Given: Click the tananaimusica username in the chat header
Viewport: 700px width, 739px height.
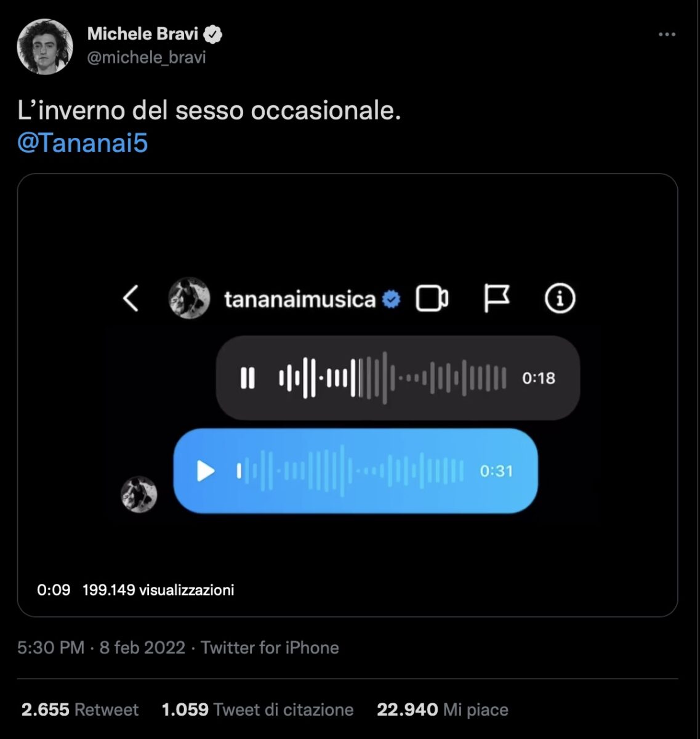Looking at the screenshot, I should pyautogui.click(x=299, y=299).
